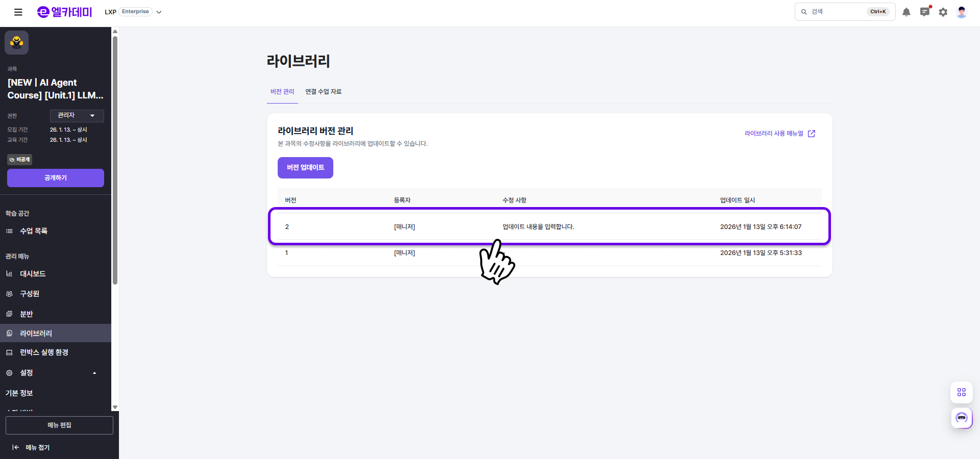Select the 버전 관리 tab
The height and width of the screenshot is (459, 980).
point(282,92)
